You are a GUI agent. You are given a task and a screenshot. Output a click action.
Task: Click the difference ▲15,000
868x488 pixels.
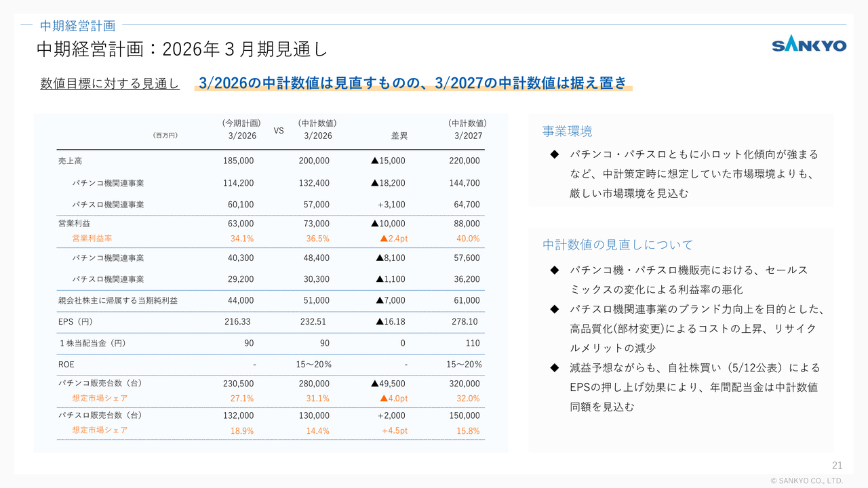388,161
